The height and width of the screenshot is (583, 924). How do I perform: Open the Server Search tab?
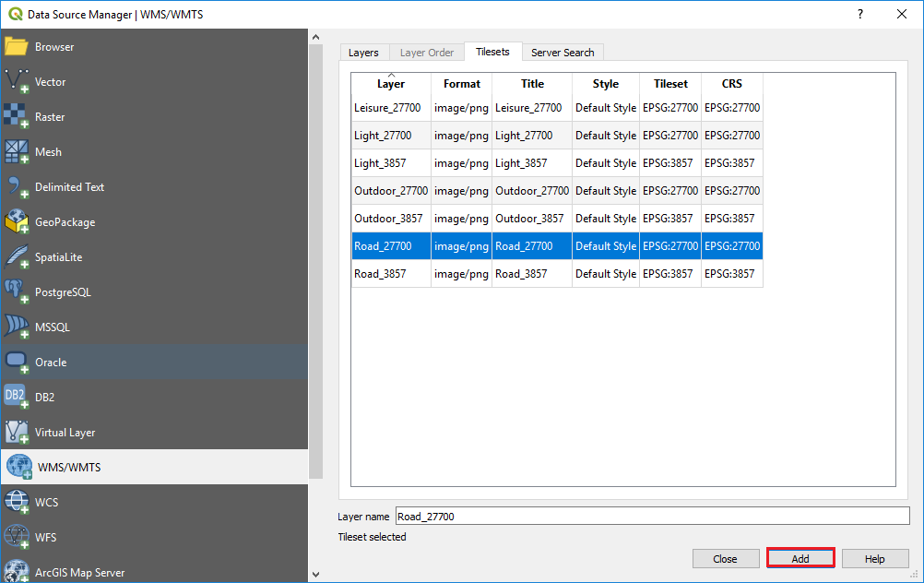563,52
